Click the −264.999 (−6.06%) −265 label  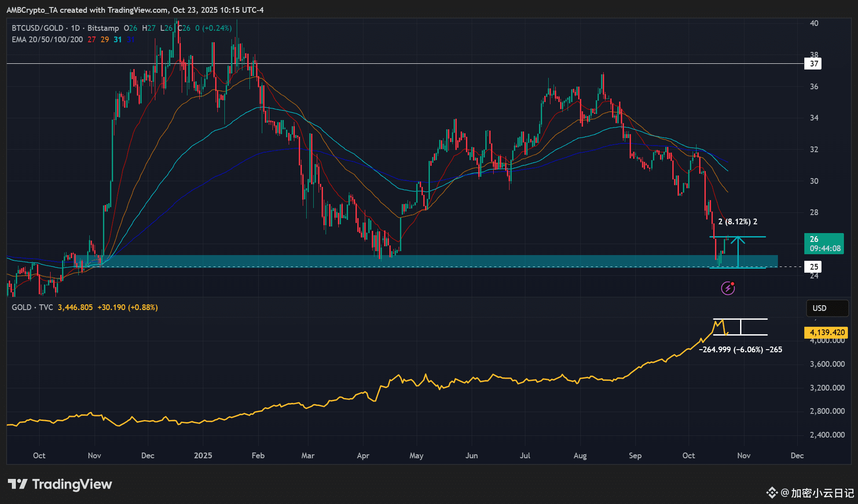click(740, 350)
